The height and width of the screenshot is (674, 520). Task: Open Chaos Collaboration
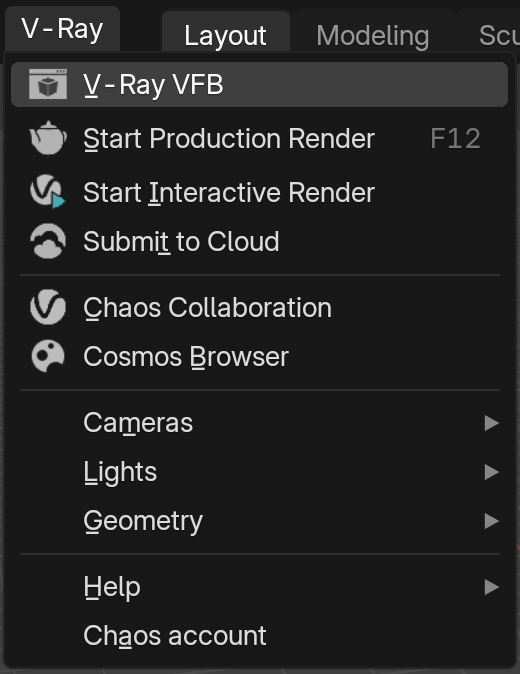pyautogui.click(x=259, y=307)
